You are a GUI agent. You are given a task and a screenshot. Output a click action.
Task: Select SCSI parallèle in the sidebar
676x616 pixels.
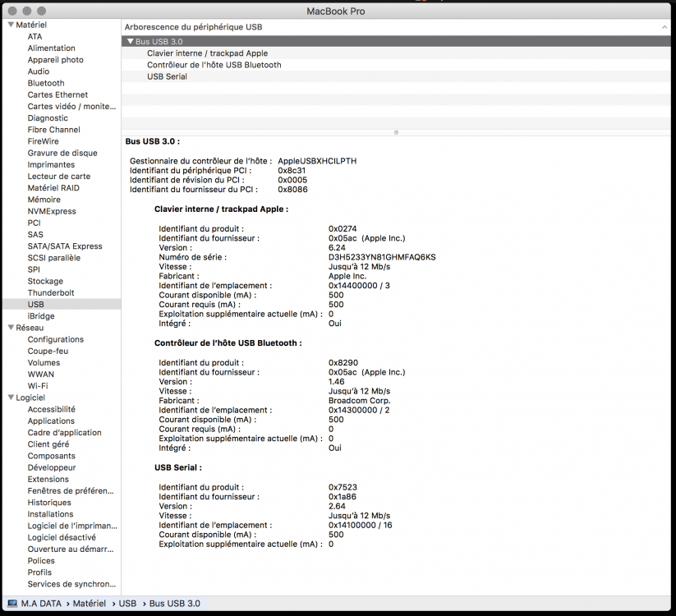pyautogui.click(x=54, y=258)
